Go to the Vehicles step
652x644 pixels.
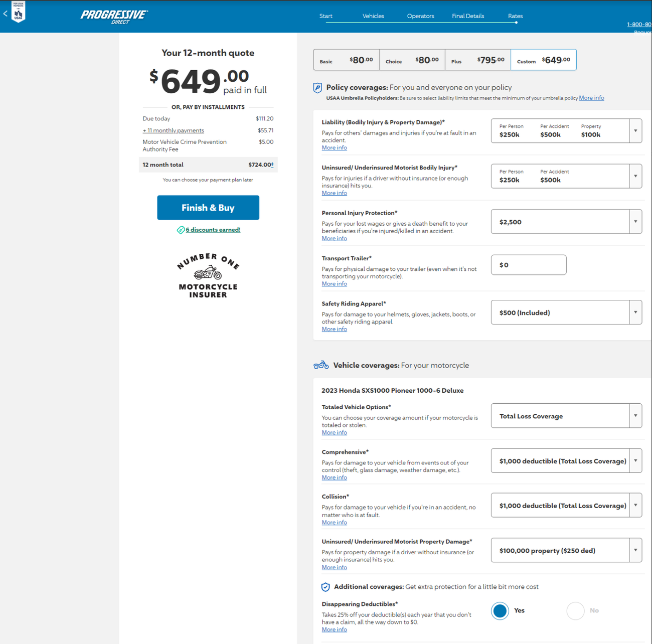373,16
